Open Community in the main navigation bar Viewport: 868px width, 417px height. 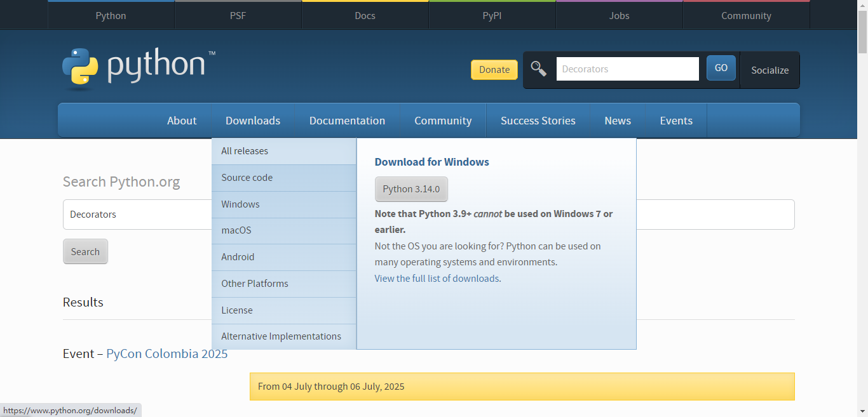[443, 121]
